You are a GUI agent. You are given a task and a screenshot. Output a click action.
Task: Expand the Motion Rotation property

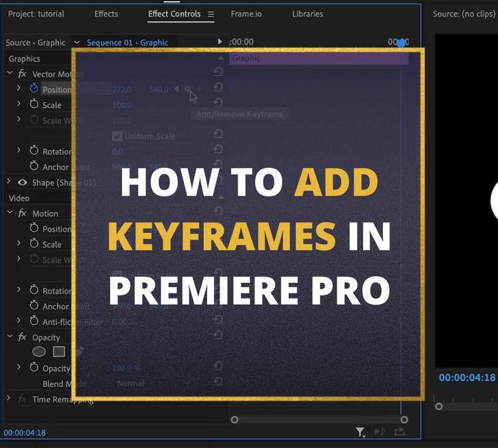(19, 289)
